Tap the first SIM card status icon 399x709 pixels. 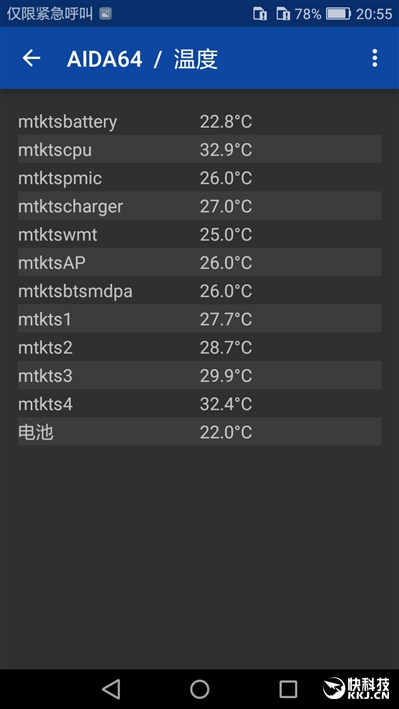click(x=260, y=14)
